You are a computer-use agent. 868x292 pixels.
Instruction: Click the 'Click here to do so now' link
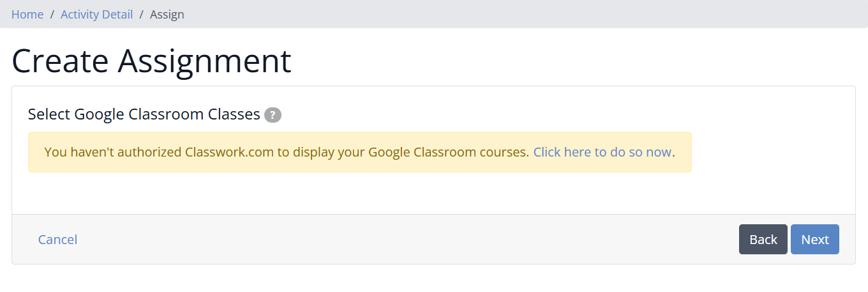pos(602,152)
